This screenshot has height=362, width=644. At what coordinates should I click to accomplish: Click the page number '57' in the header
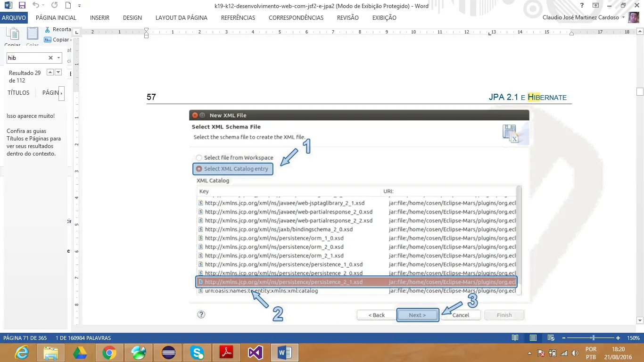[151, 98]
